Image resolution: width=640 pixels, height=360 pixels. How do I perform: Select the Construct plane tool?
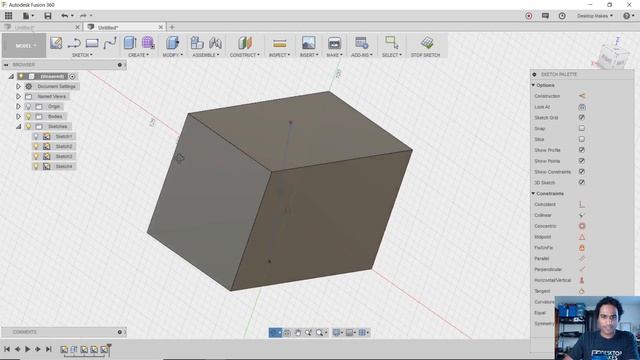pyautogui.click(x=245, y=43)
